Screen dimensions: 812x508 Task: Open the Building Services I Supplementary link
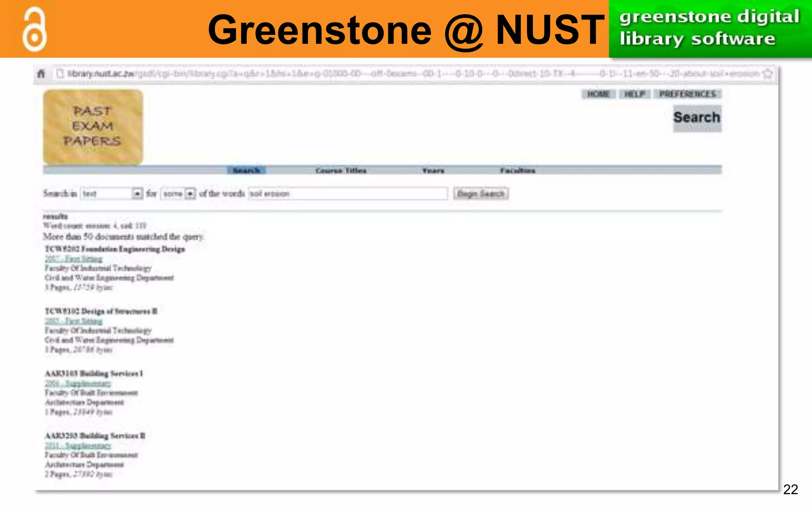(x=78, y=383)
